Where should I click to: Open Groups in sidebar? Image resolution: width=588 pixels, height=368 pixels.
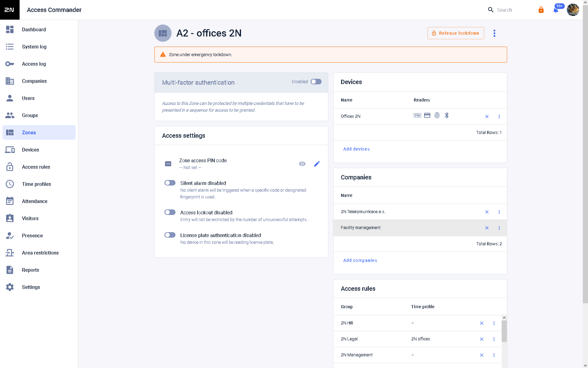point(39,115)
